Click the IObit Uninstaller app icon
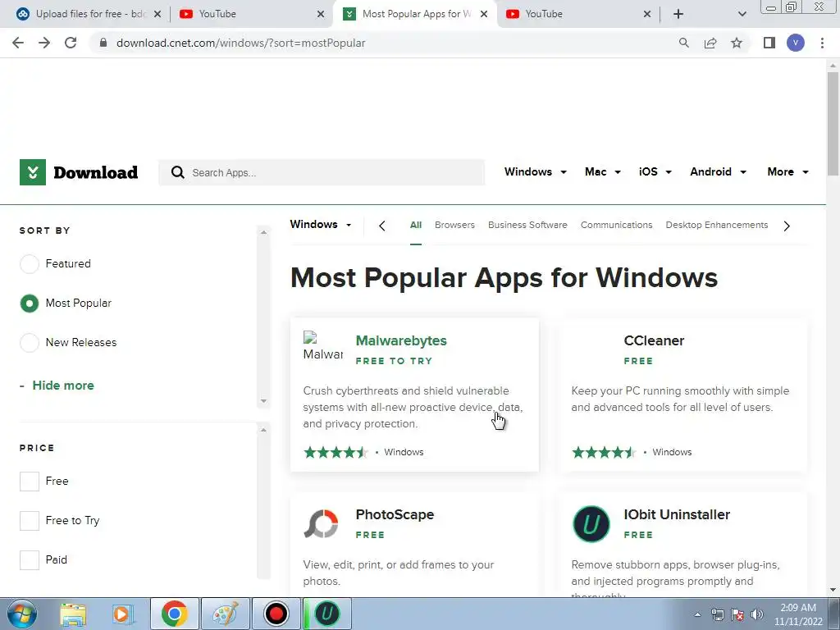 591,524
